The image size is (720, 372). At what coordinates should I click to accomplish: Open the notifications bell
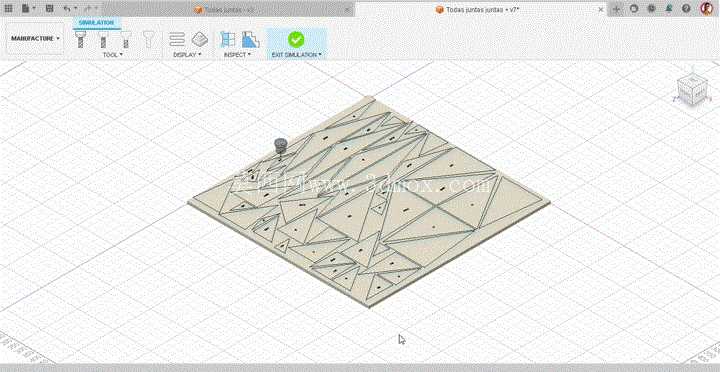669,8
